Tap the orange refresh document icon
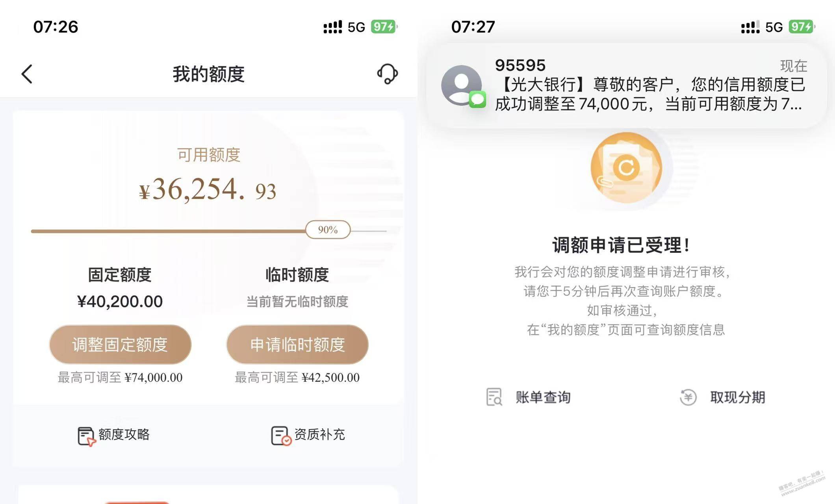The image size is (835, 504). 626,168
